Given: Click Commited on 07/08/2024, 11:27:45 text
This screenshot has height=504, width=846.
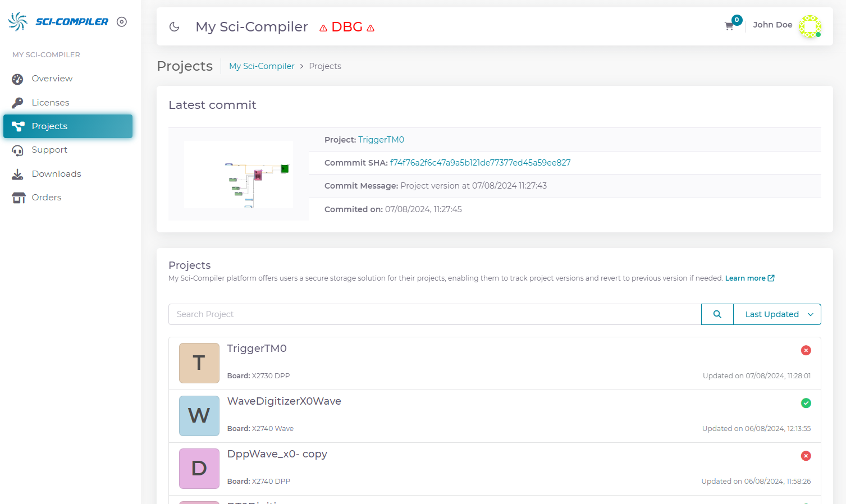Looking at the screenshot, I should click(x=393, y=209).
